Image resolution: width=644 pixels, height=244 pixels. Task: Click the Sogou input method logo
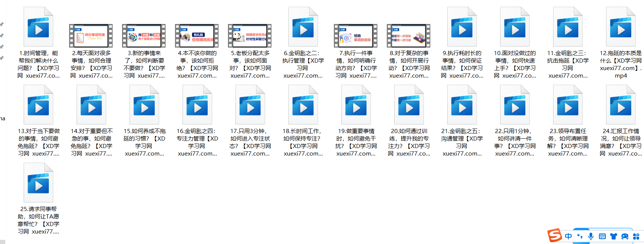click(555, 236)
